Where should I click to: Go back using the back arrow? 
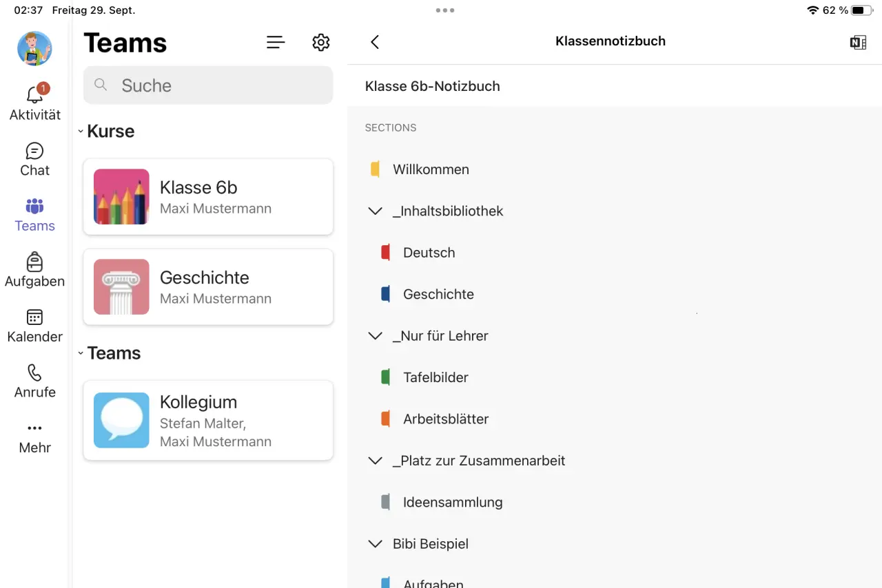click(374, 41)
